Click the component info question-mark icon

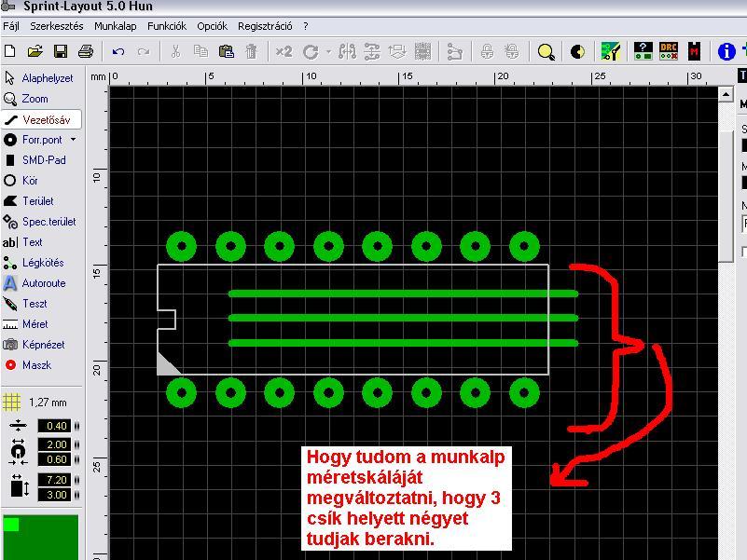(643, 51)
